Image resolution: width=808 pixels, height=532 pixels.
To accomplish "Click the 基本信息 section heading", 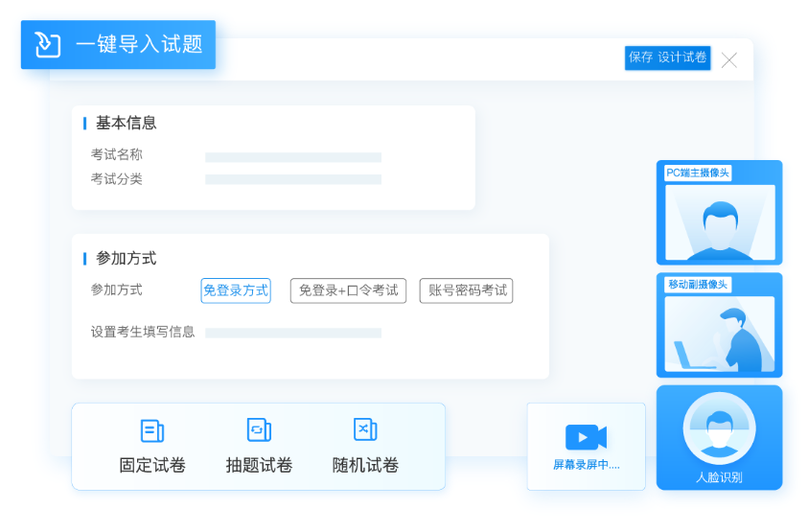I will [x=126, y=123].
